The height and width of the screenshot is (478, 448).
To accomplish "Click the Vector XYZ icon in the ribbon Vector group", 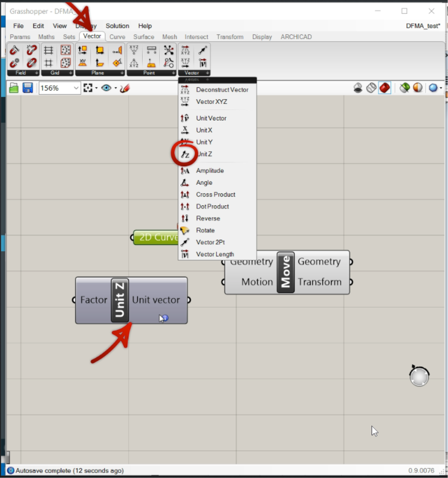I will pyautogui.click(x=185, y=63).
